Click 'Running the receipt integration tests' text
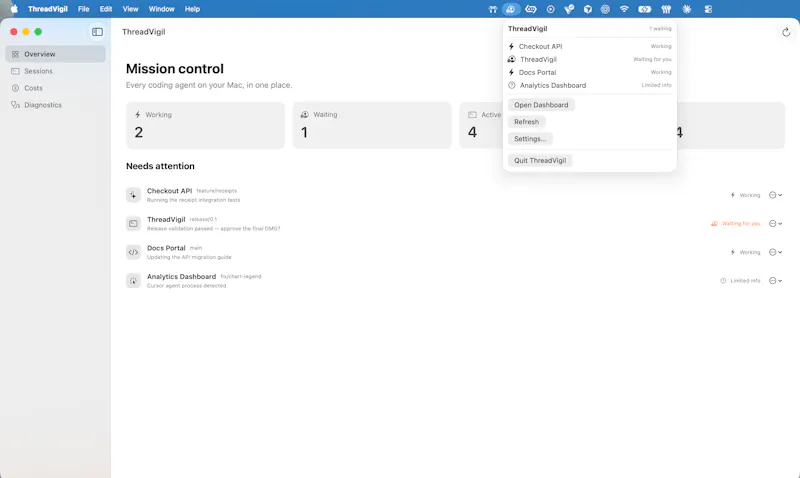This screenshot has height=478, width=800. point(193,200)
